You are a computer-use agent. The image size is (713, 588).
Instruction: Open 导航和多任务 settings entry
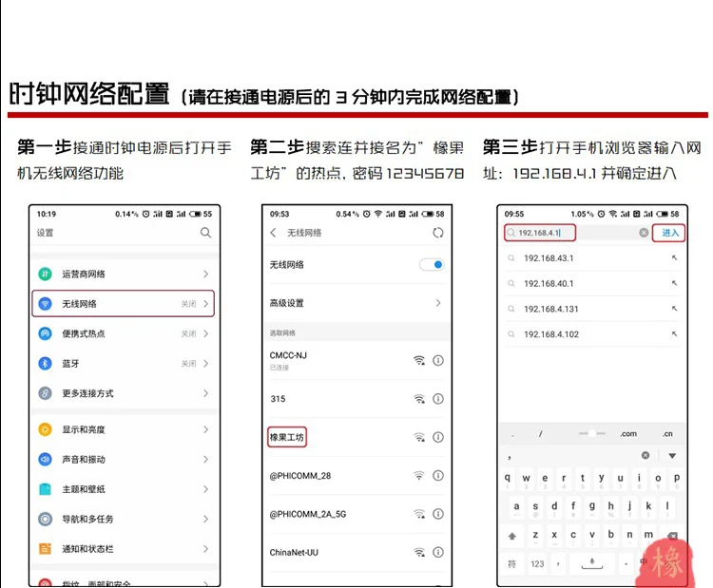coord(125,519)
